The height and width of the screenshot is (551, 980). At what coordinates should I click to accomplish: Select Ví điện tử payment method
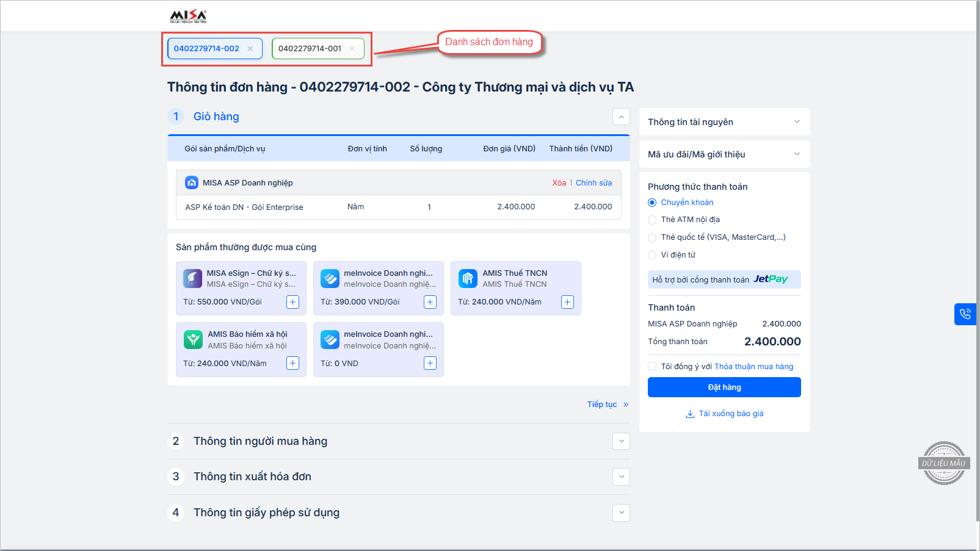point(652,255)
